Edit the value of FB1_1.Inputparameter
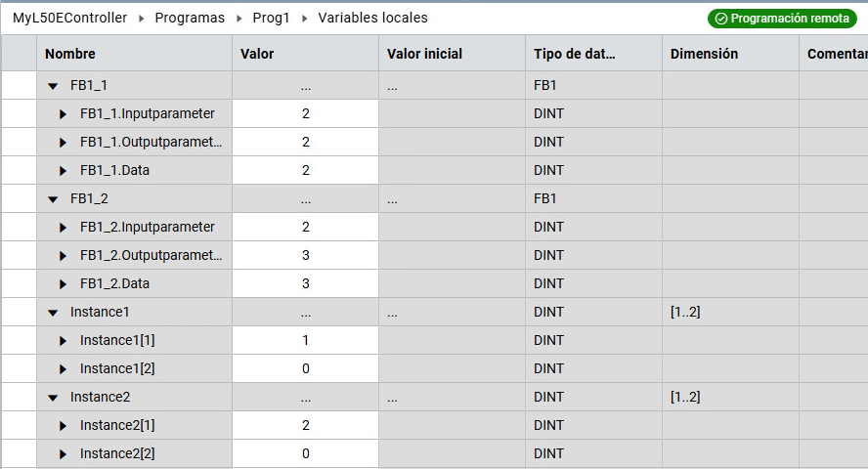 [x=305, y=114]
